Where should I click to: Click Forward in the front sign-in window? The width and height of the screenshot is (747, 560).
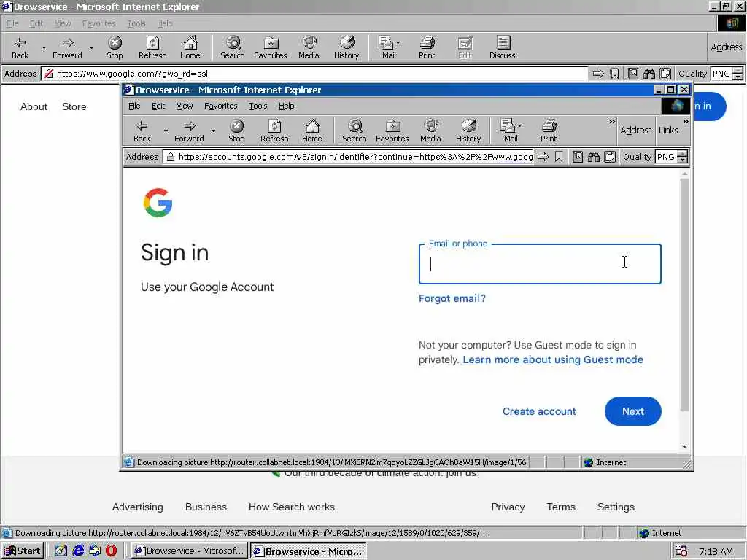point(189,131)
